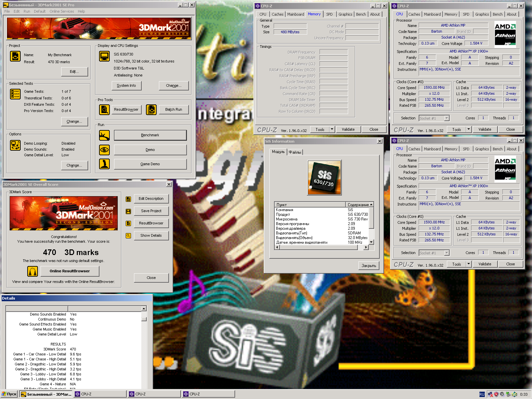532x399 pixels.
Task: Switch to Файлы tab in SiS Information
Action: 295,152
